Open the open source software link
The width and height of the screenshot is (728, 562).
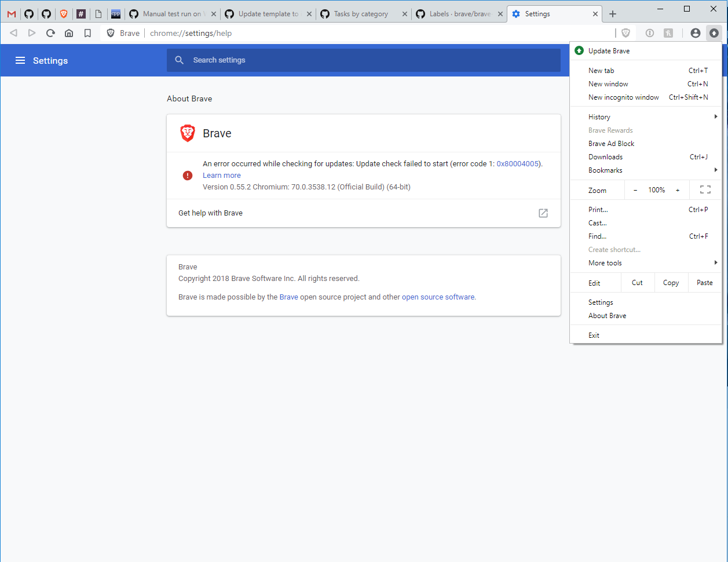(x=438, y=297)
